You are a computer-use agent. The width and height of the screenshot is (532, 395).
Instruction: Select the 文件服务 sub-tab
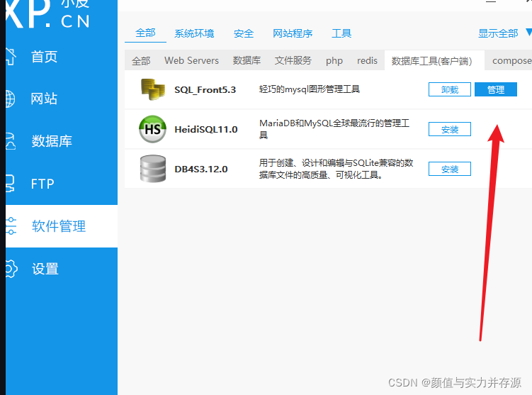coord(293,60)
